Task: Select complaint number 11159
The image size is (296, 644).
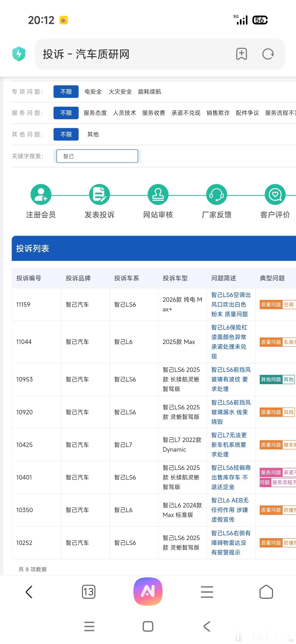Action: click(x=23, y=304)
